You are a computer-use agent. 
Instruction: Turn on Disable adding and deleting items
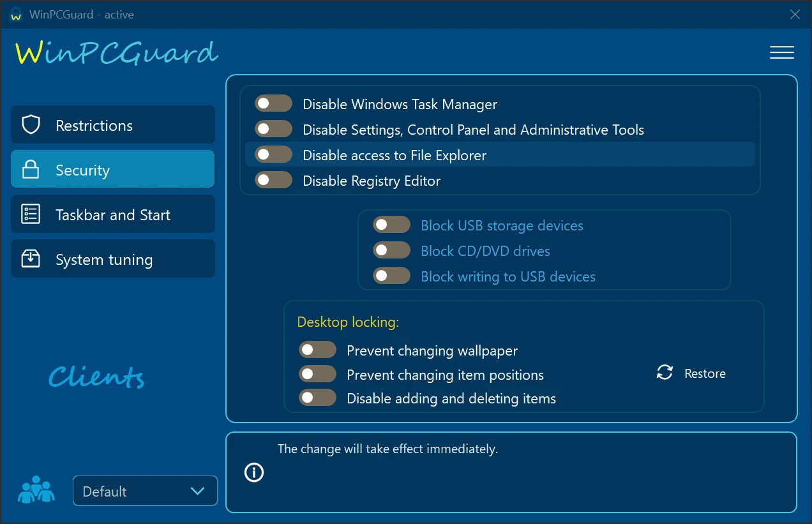pyautogui.click(x=317, y=398)
